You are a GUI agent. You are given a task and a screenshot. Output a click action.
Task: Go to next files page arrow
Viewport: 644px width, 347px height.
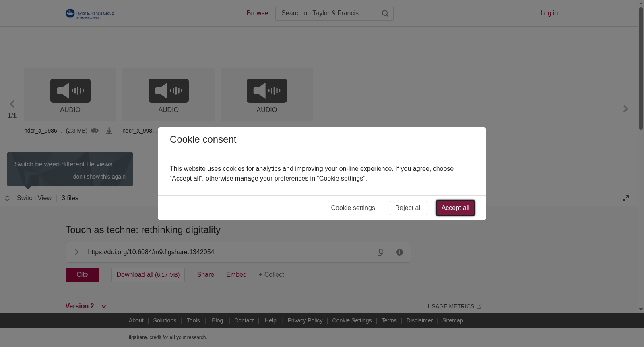click(625, 109)
